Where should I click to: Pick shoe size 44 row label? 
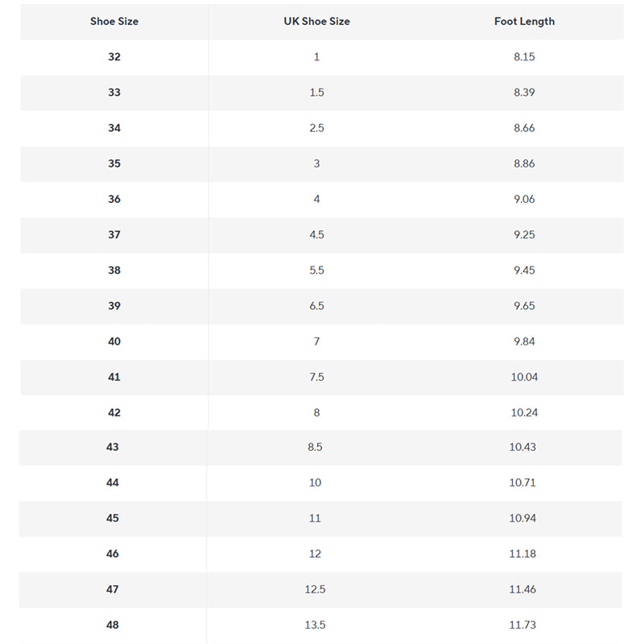pos(113,483)
